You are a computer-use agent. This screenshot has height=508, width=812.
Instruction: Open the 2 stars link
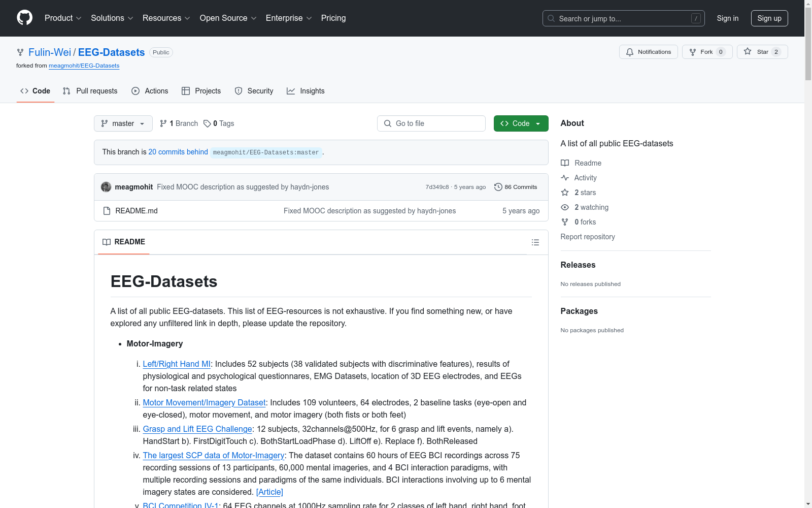point(579,193)
